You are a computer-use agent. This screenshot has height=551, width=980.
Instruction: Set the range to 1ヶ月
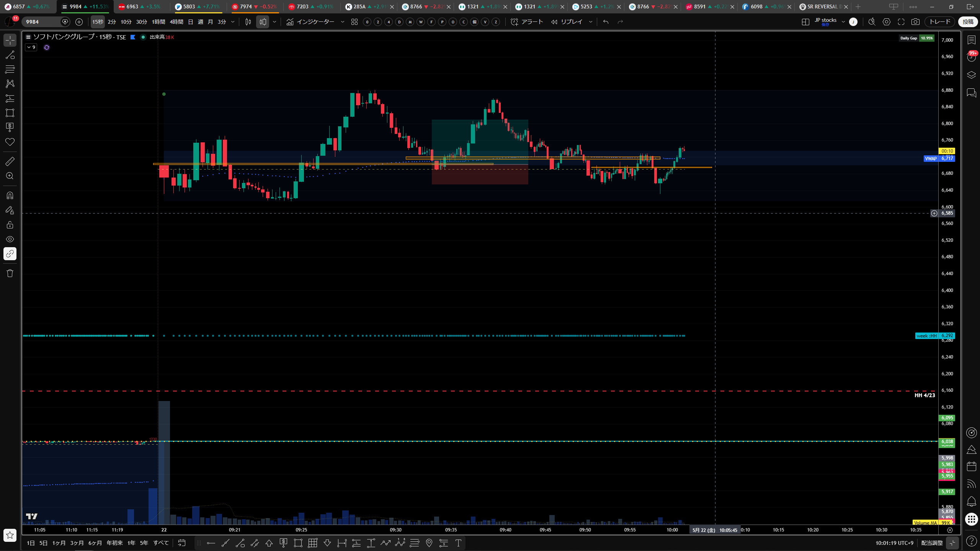59,543
